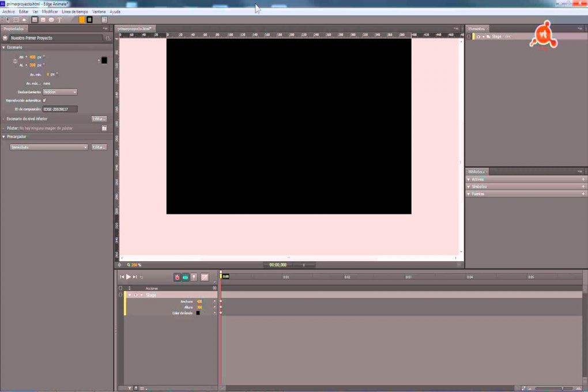This screenshot has width=588, height=392.
Task: Select the Ellipse tool
Action: [52, 19]
